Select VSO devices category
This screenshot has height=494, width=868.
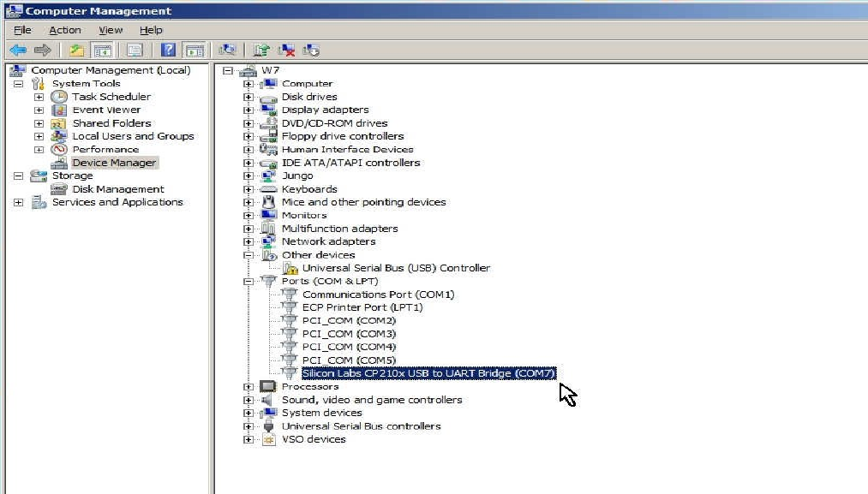coord(314,440)
